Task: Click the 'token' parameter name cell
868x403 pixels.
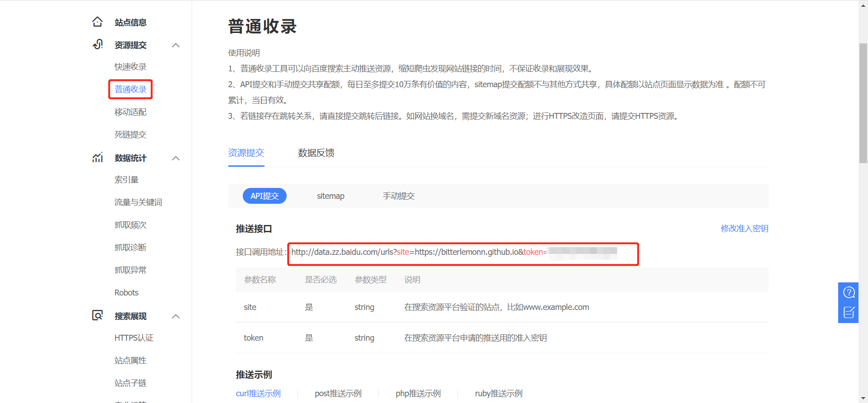Action: click(253, 338)
